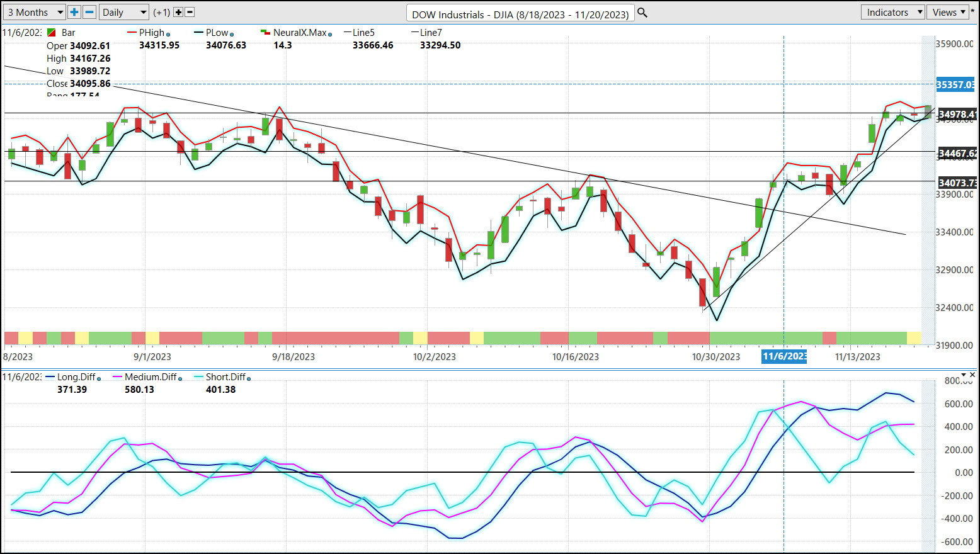Click the dot beside Short.Diff
Image resolution: width=980 pixels, height=554 pixels.
[249, 379]
